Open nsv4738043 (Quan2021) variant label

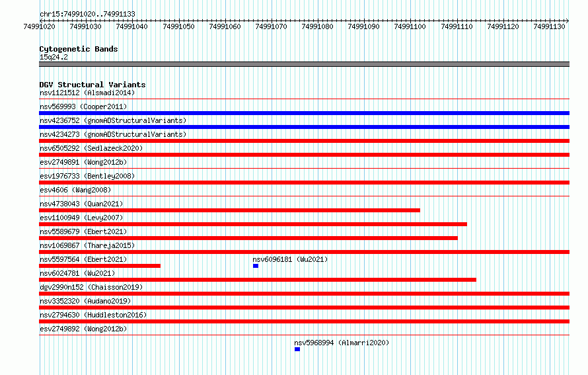pos(81,204)
